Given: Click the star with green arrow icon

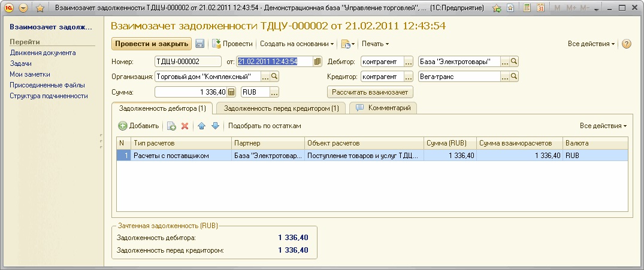Looking at the screenshot, I should [497, 8].
